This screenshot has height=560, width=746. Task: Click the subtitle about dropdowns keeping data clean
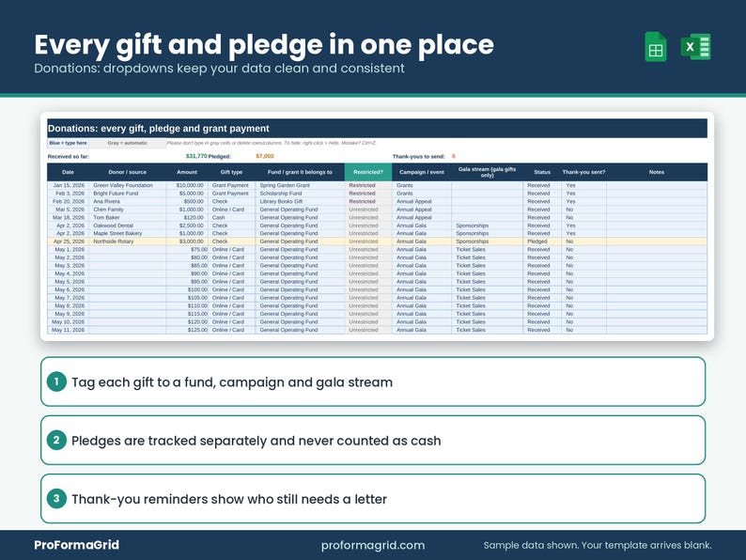pos(219,68)
